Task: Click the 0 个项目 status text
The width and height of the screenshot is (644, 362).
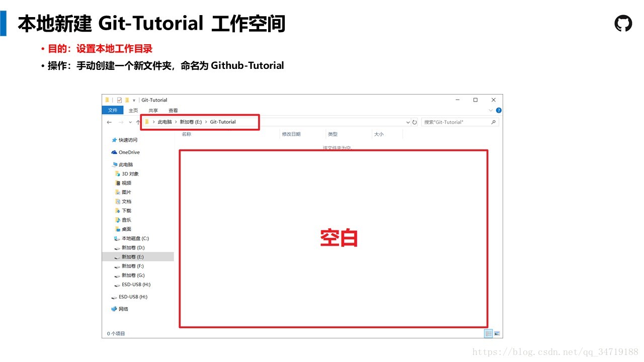Action: point(116,334)
